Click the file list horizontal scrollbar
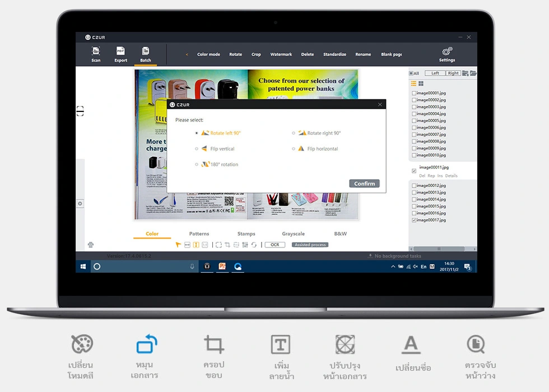The image size is (549, 392). coord(439,249)
